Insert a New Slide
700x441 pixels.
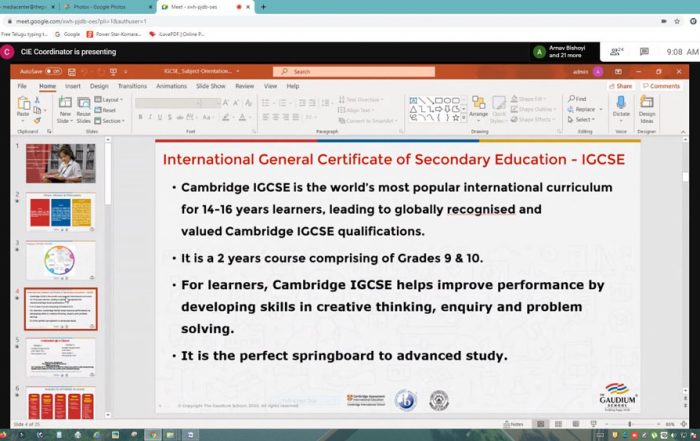click(65, 109)
